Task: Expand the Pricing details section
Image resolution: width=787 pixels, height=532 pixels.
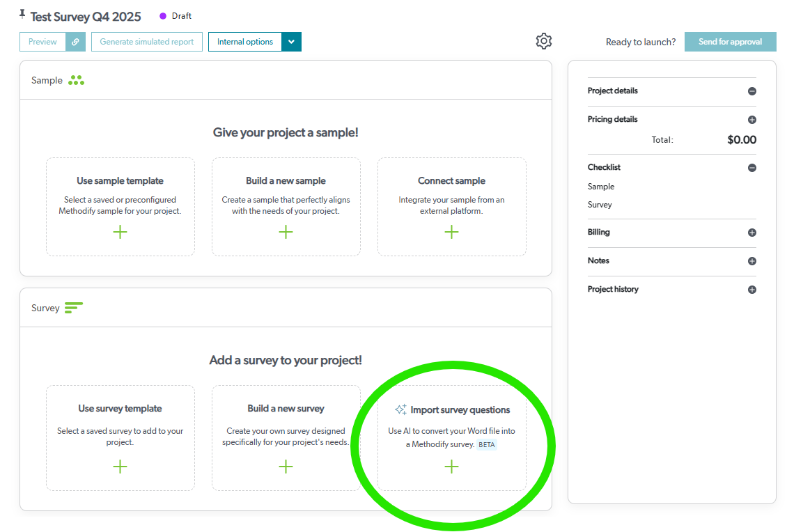Action: (x=752, y=120)
